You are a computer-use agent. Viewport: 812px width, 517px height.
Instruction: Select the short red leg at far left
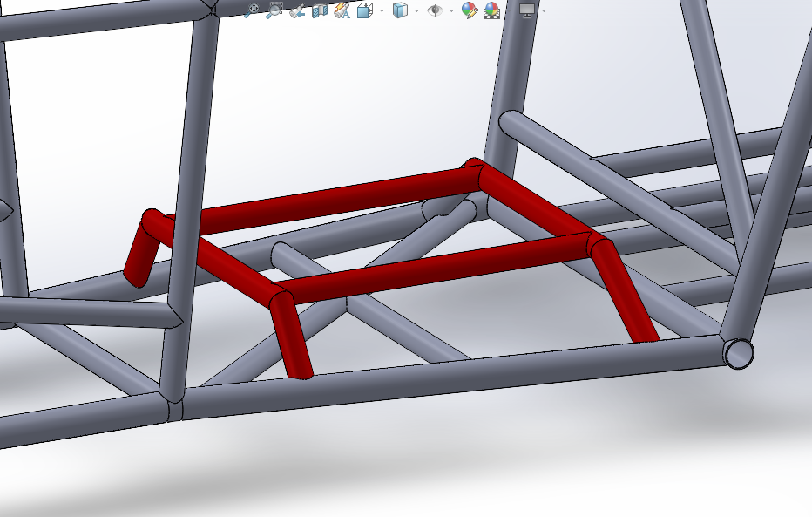click(139, 253)
